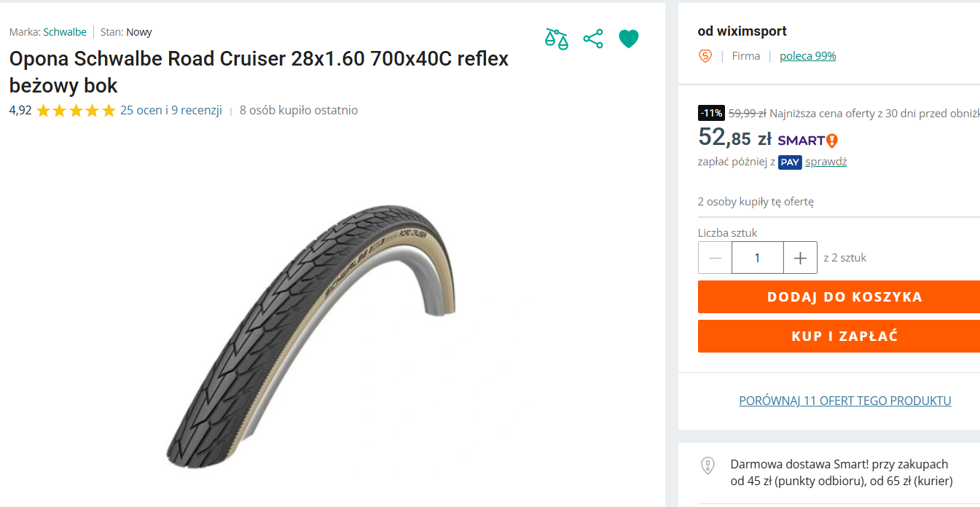The height and width of the screenshot is (507, 980).
Task: Click the sprawdź pay later link
Action: [x=826, y=162]
